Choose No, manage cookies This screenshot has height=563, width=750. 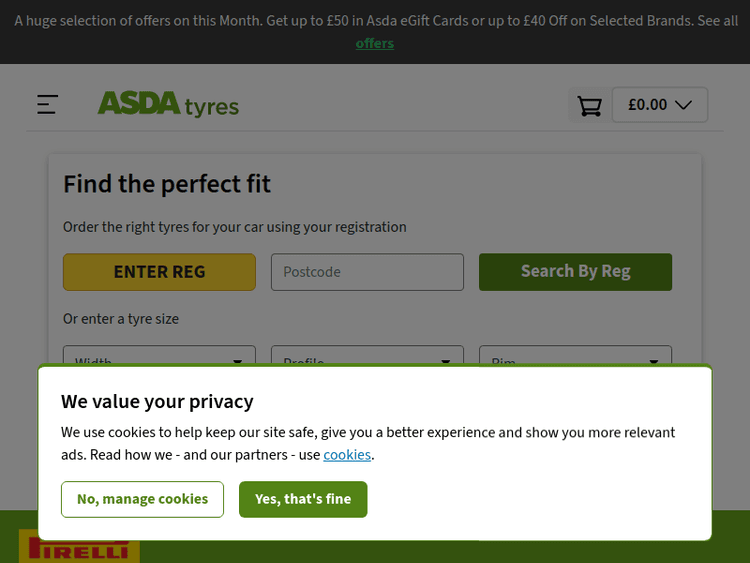(142, 499)
